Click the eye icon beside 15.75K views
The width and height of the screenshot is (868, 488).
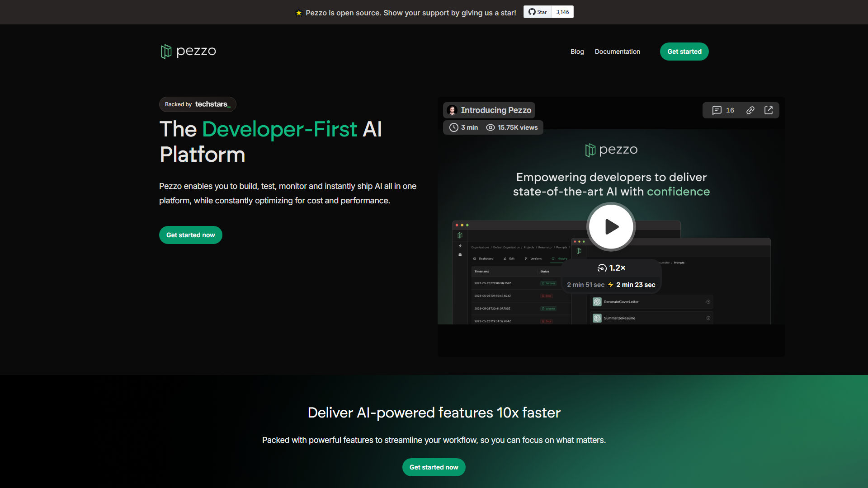[490, 127]
